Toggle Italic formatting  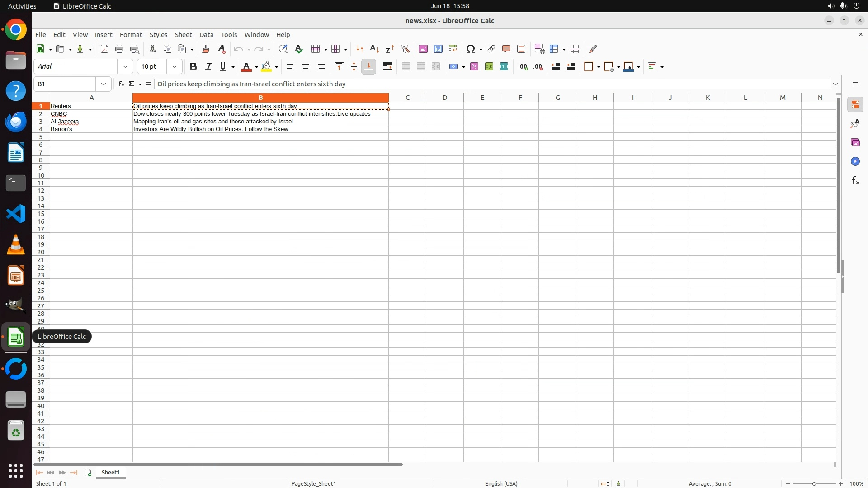tap(208, 67)
